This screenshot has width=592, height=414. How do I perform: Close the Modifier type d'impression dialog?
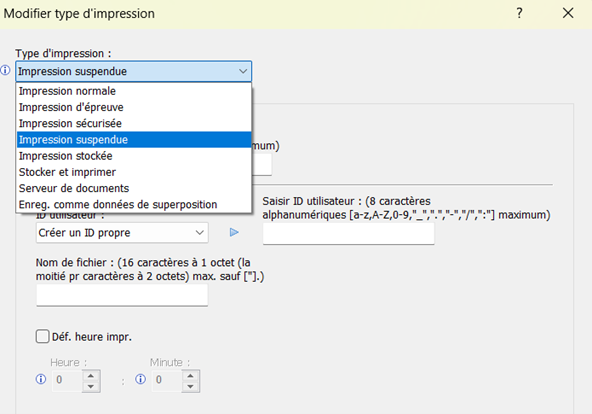click(x=568, y=13)
